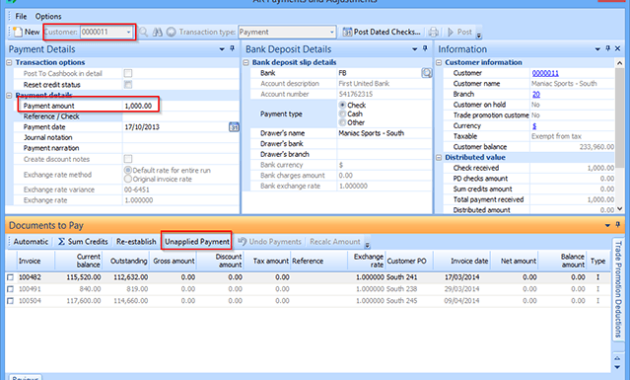630x380 pixels.
Task: Click the New document icon in toolbar
Action: pyautogui.click(x=18, y=32)
